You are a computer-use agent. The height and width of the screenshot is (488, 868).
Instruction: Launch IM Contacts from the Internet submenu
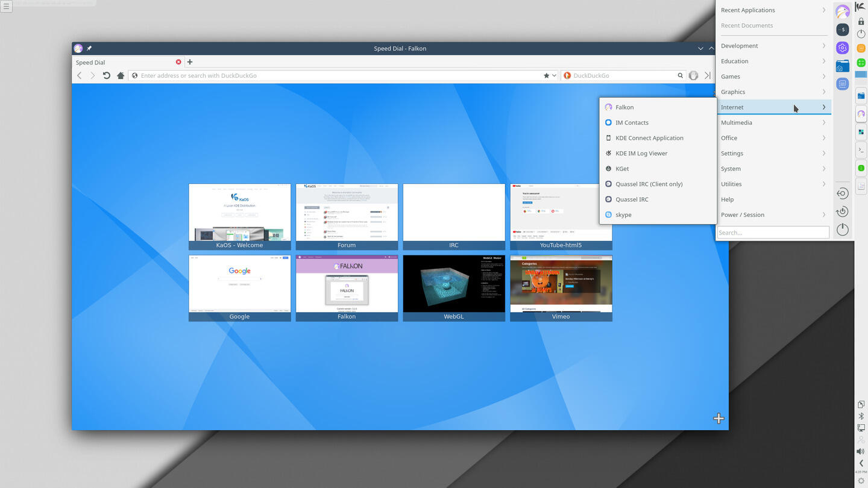click(x=658, y=122)
